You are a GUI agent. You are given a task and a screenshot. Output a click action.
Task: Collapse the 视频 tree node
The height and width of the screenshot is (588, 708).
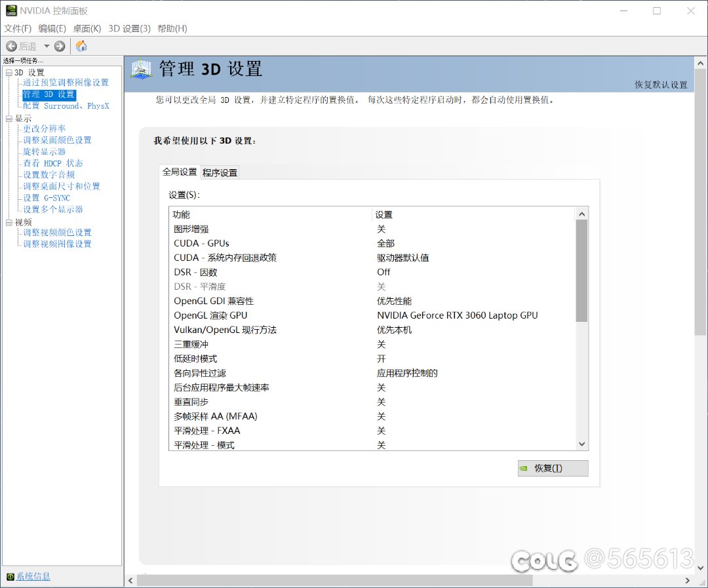[9, 223]
